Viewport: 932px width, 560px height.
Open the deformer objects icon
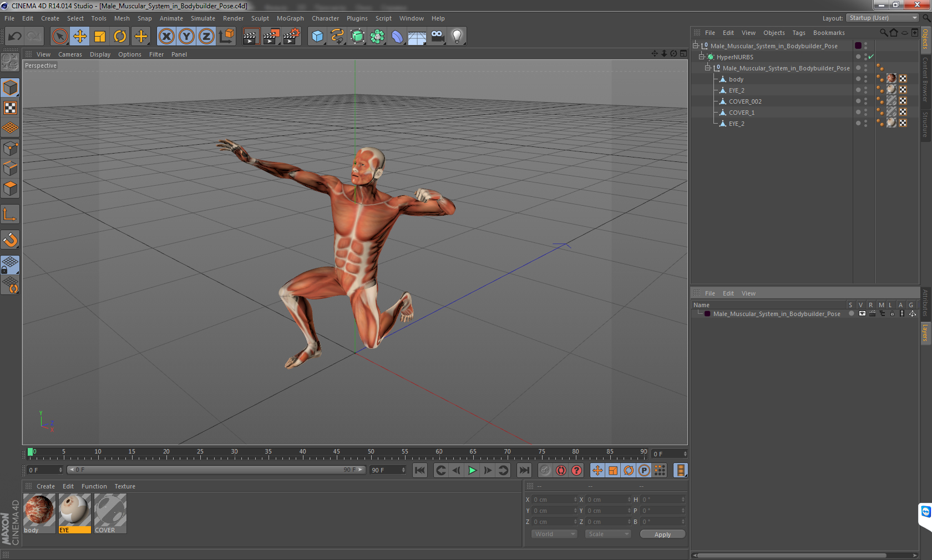(x=397, y=37)
